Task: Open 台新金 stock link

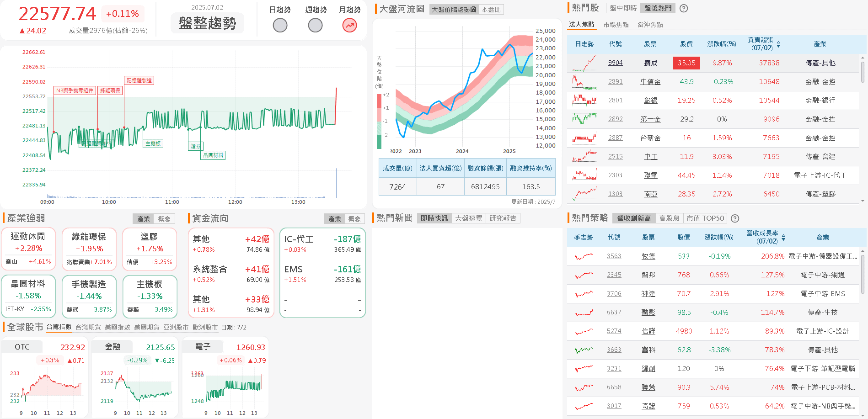Action: tap(650, 138)
